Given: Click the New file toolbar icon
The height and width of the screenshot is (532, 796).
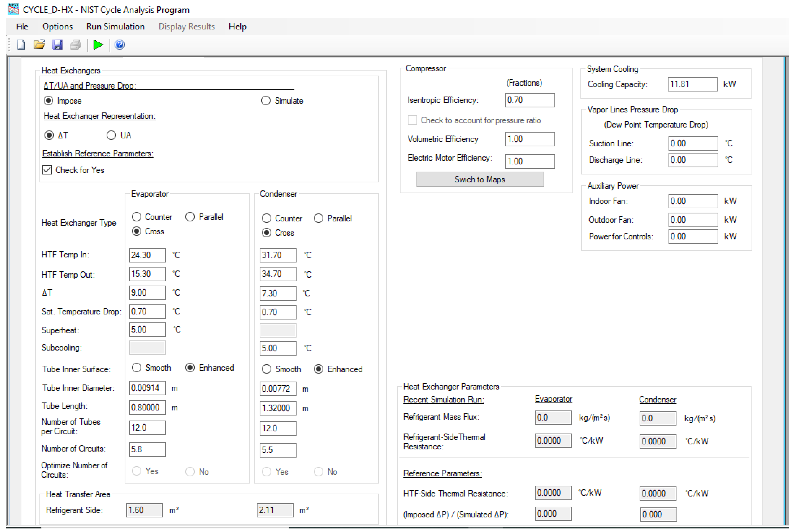Looking at the screenshot, I should [x=21, y=45].
